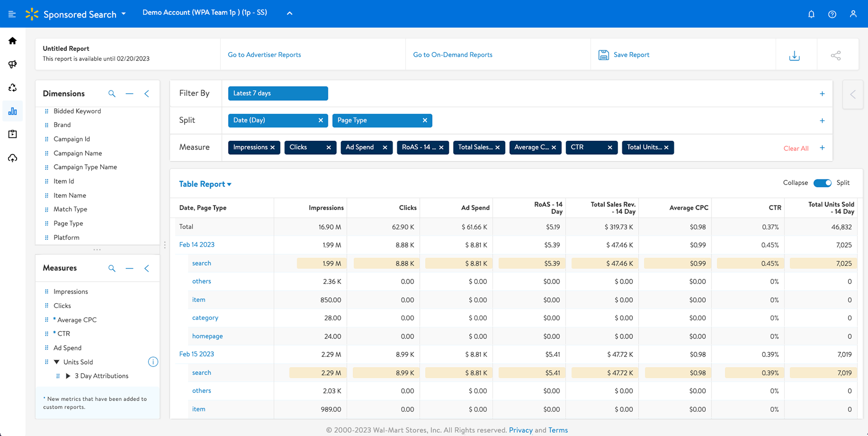Open the help question mark icon
Viewport: 868px width, 436px height.
point(832,14)
